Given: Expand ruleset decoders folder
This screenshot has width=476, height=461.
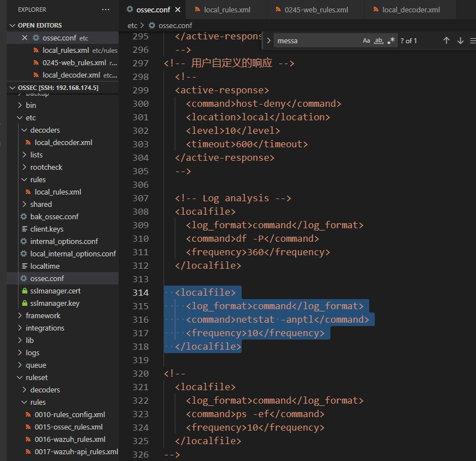Looking at the screenshot, I should (62, 390).
